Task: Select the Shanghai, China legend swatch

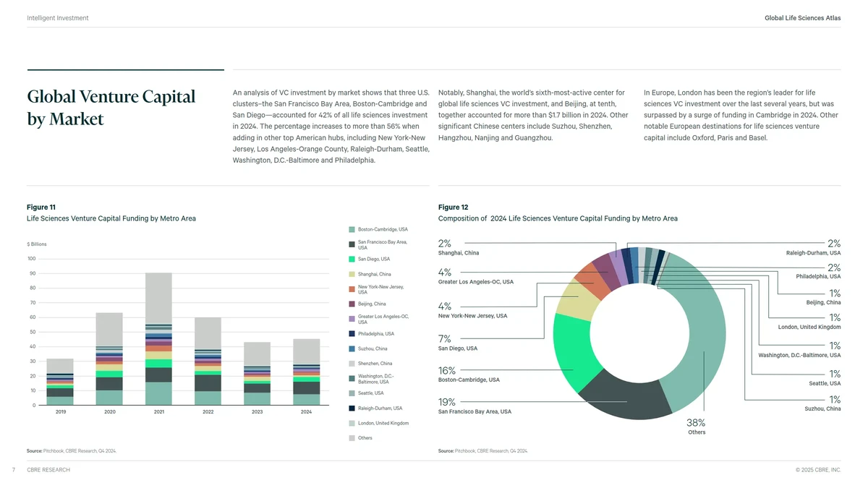Action: tap(352, 275)
